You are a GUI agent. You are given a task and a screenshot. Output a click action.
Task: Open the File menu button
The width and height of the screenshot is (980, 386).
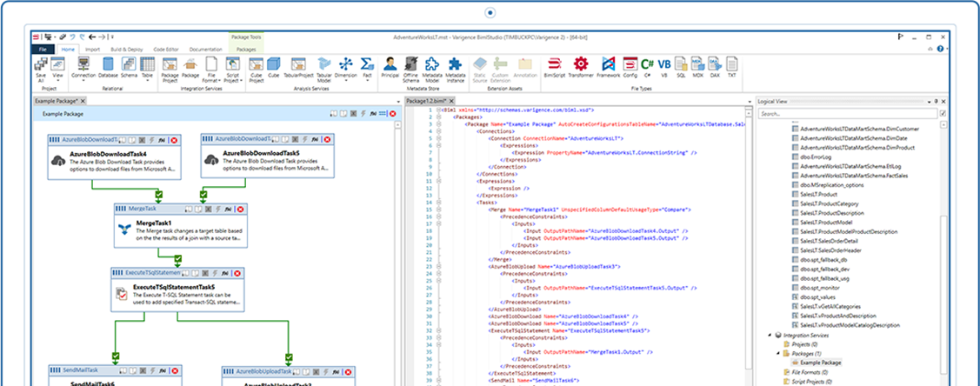[43, 50]
